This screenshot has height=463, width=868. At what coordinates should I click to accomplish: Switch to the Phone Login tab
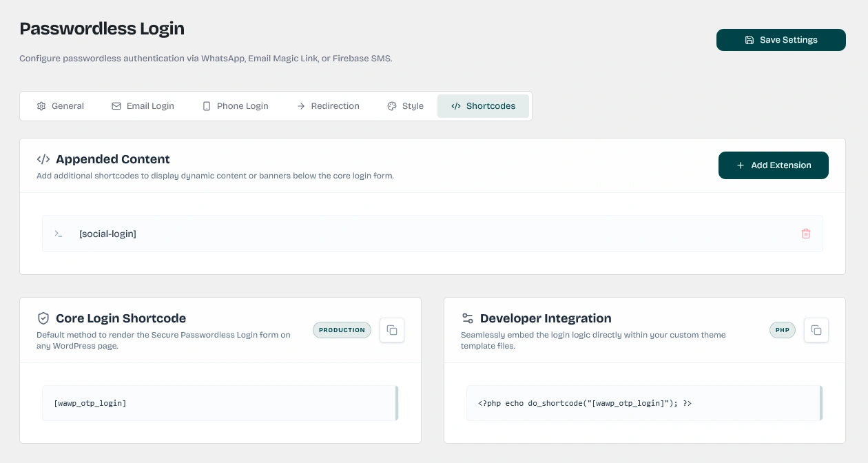(x=235, y=106)
